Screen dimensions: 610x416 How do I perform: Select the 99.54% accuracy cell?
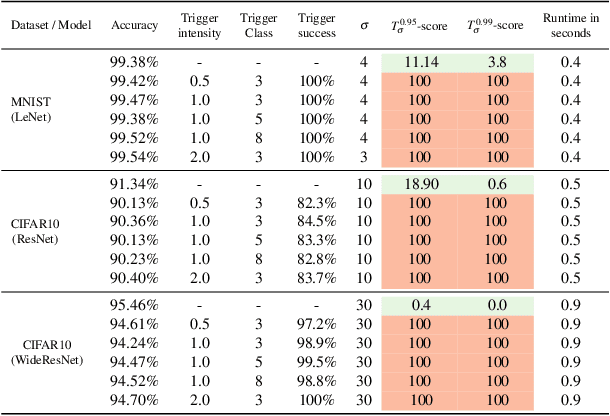(134, 158)
